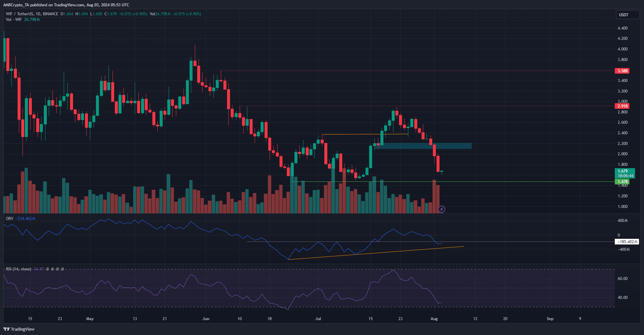Click the 3.800 price axis label
Screen dimensions: 644x335
[x=622, y=60]
